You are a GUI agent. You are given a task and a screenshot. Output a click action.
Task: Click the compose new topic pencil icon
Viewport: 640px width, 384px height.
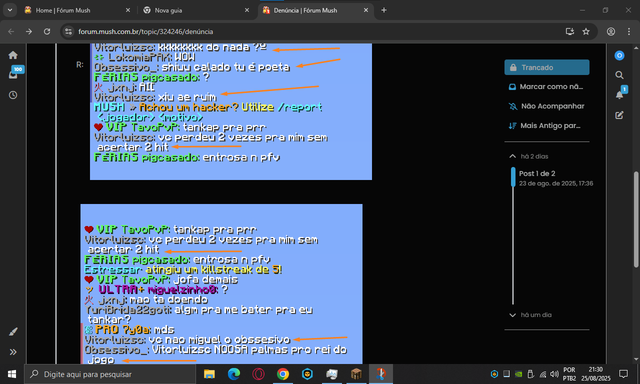tap(619, 115)
